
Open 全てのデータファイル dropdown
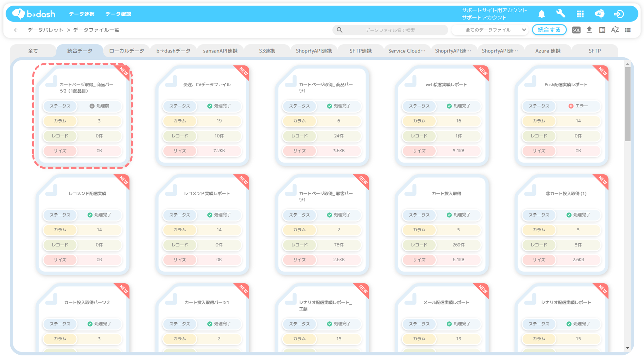490,30
